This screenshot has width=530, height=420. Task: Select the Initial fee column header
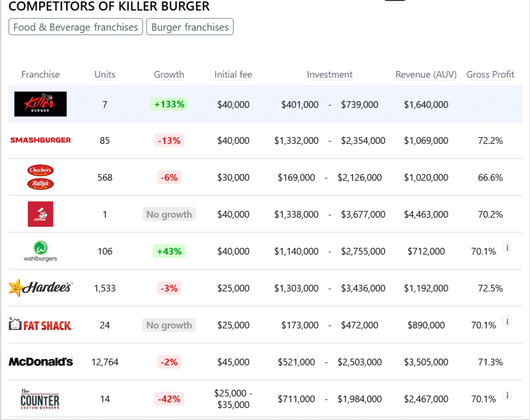click(233, 74)
